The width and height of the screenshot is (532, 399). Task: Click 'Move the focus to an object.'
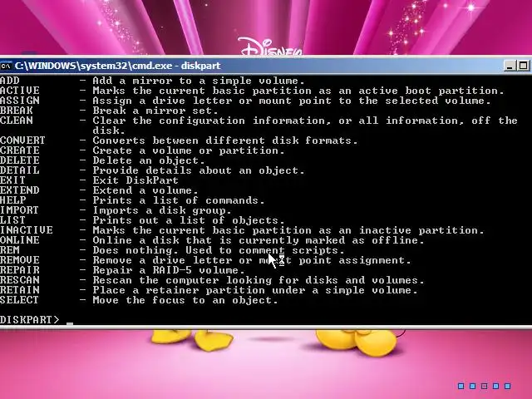185,300
